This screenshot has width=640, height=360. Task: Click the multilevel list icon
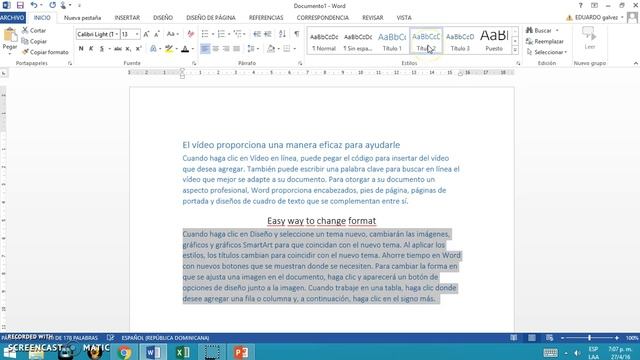pos(238,34)
